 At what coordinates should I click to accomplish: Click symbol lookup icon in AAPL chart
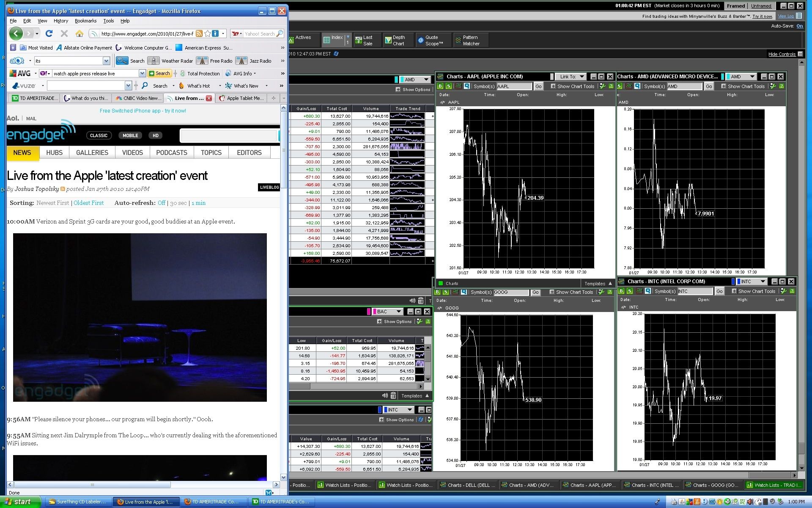[x=466, y=86]
